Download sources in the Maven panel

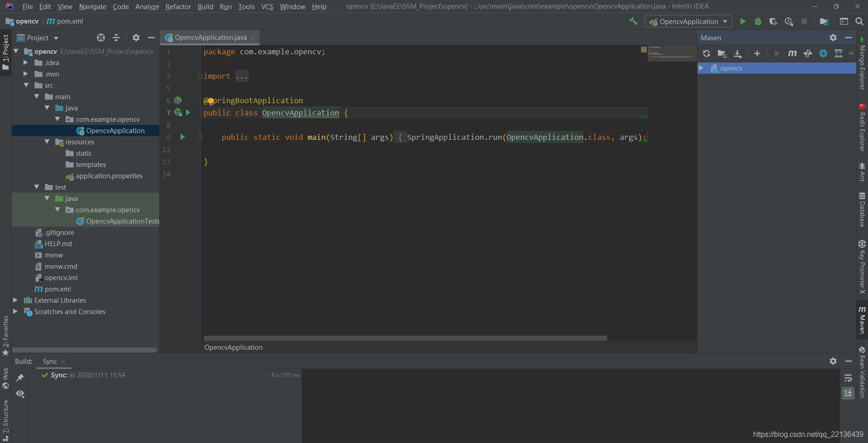pos(738,53)
